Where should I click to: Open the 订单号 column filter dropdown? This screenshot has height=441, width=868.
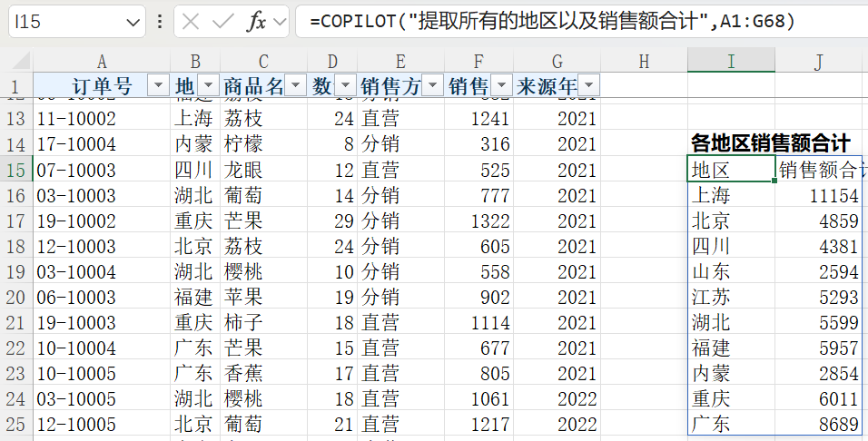click(x=158, y=86)
